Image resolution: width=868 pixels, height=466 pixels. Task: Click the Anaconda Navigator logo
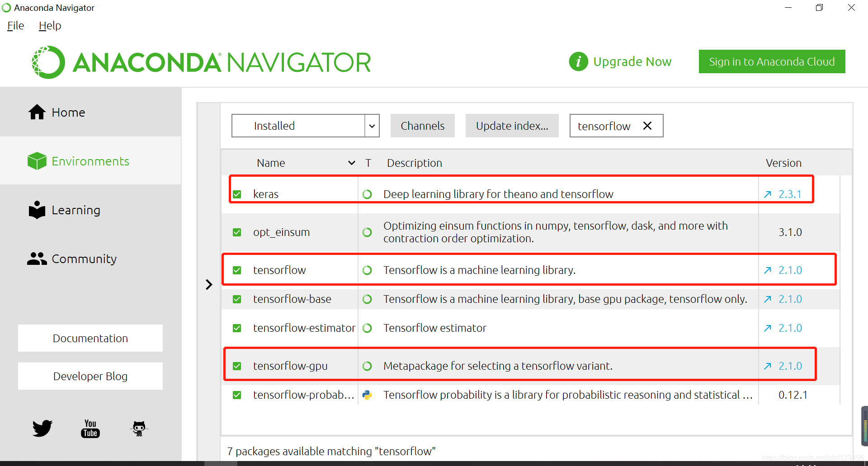click(201, 62)
